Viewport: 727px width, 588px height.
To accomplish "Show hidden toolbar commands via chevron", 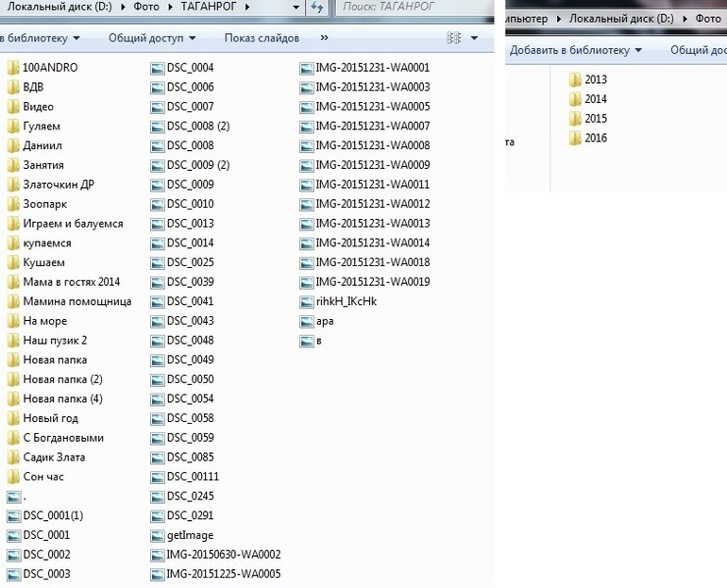I will pyautogui.click(x=324, y=38).
